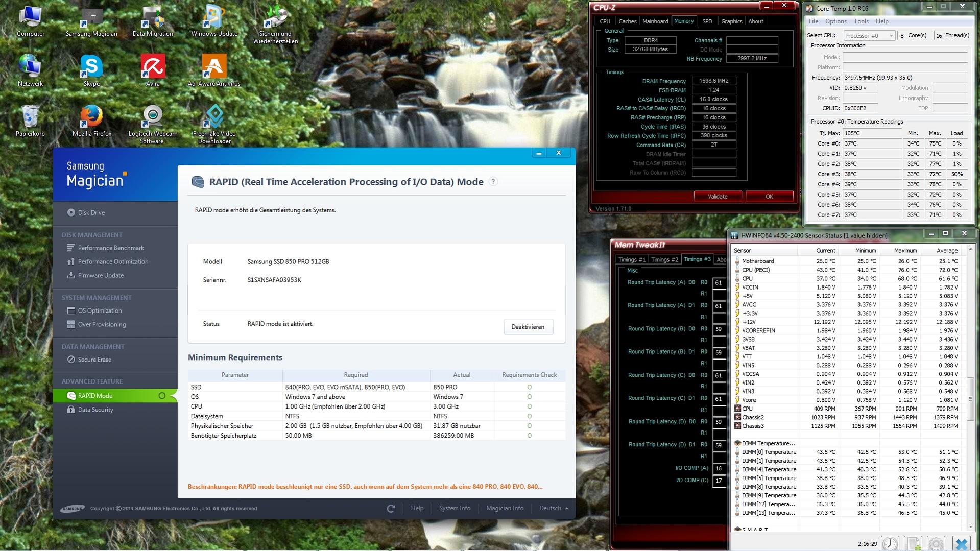Click Help link in Magician footer

(x=417, y=508)
